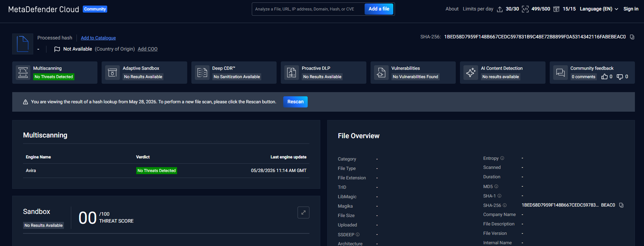
Task: Click the blue file icon thumbnail
Action: pyautogui.click(x=23, y=44)
